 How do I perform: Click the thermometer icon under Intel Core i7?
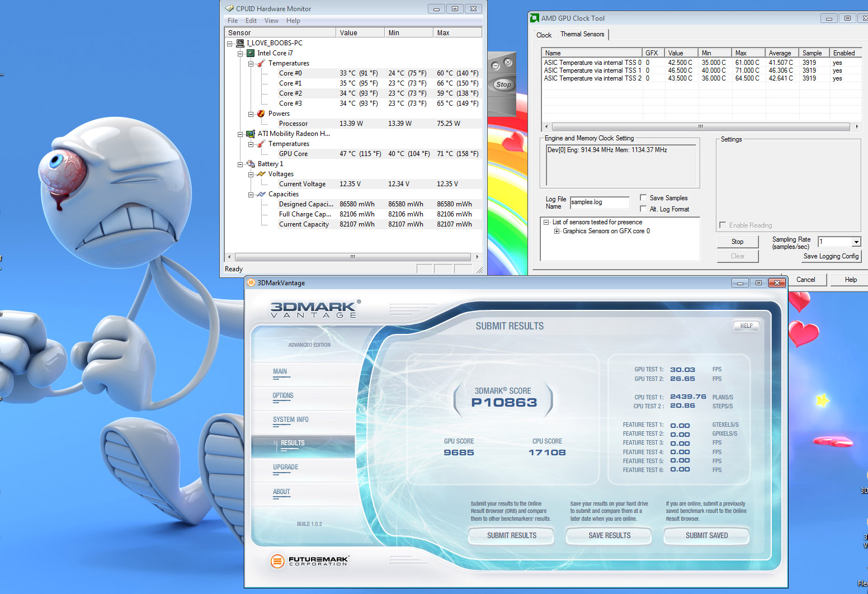pos(261,63)
